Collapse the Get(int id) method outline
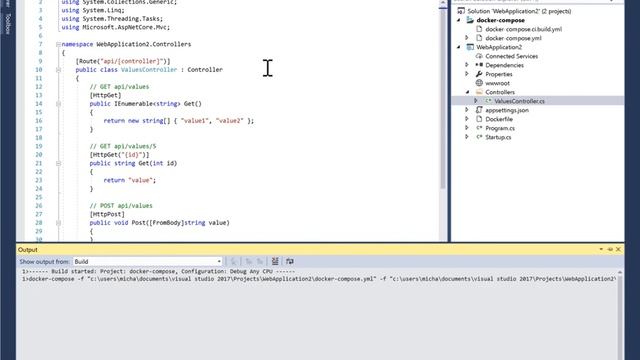The height and width of the screenshot is (360, 640). click(x=58, y=163)
